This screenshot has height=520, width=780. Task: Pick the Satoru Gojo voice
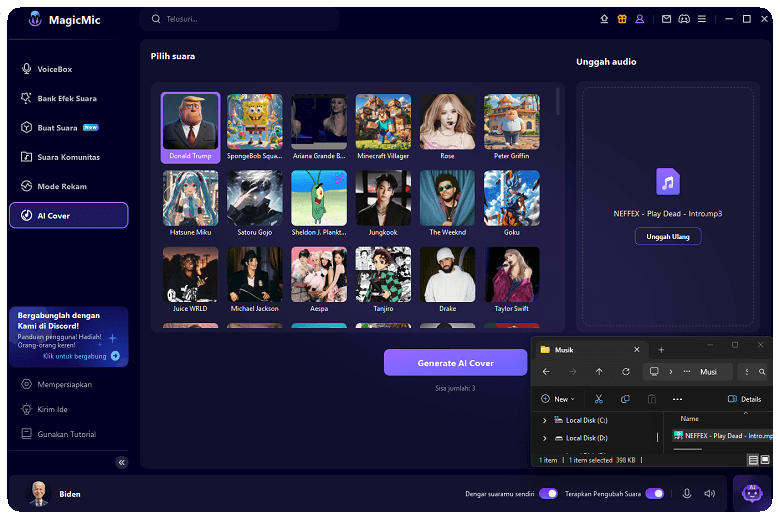point(255,204)
